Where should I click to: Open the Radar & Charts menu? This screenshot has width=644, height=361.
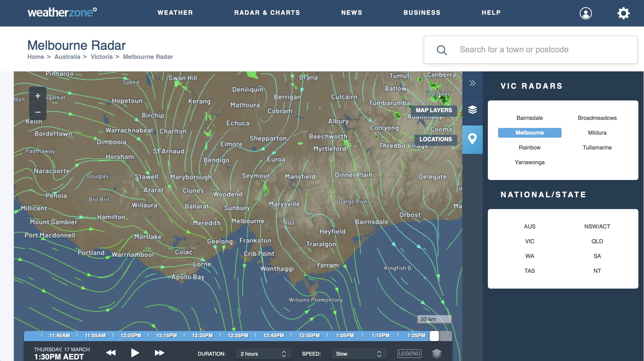(267, 13)
